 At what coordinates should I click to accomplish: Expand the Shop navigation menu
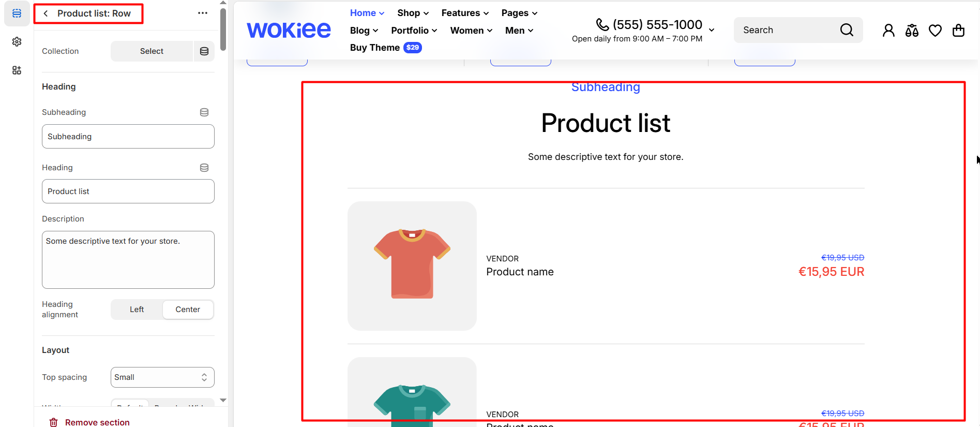pyautogui.click(x=413, y=13)
